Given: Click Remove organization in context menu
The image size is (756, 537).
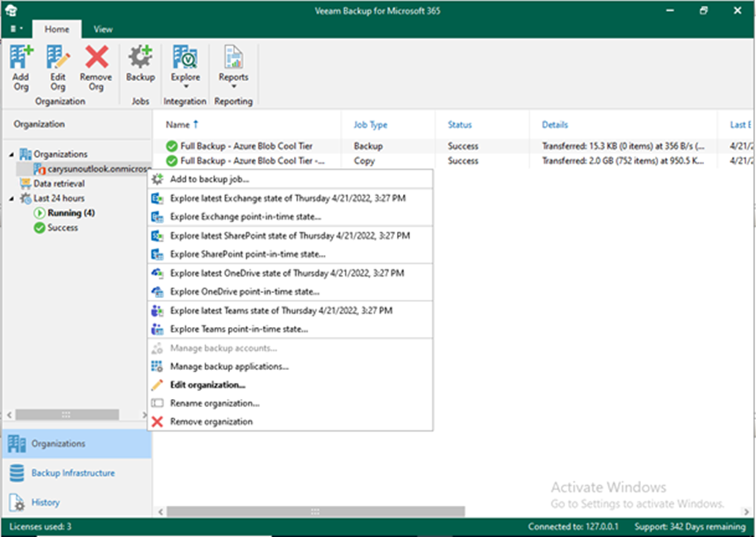Looking at the screenshot, I should point(211,421).
